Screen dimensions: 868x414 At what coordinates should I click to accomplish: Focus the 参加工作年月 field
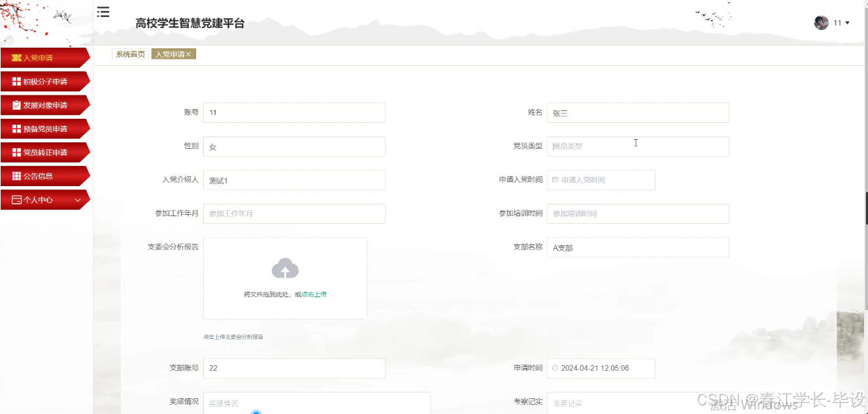pos(294,214)
